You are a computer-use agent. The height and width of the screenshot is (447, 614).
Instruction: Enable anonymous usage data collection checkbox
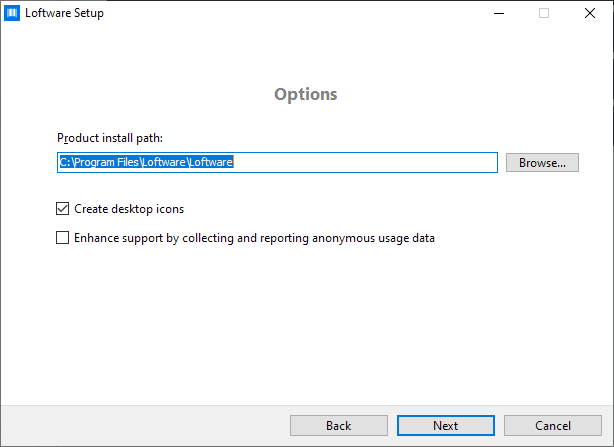point(62,238)
